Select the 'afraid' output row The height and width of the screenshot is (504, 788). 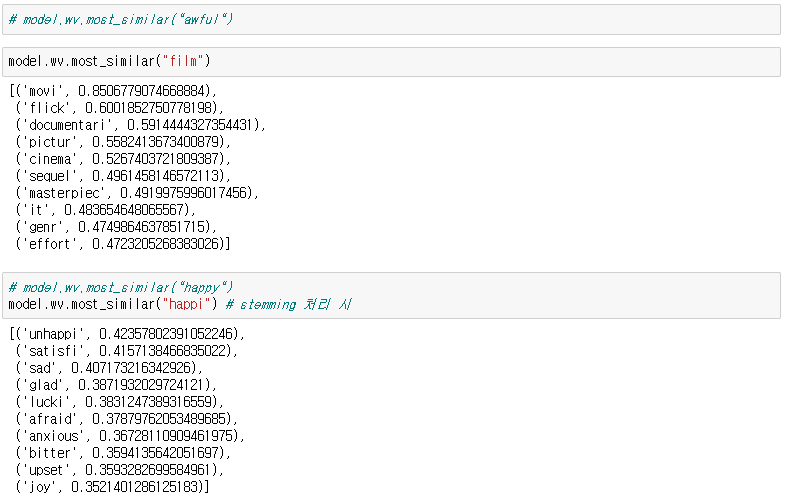point(127,419)
